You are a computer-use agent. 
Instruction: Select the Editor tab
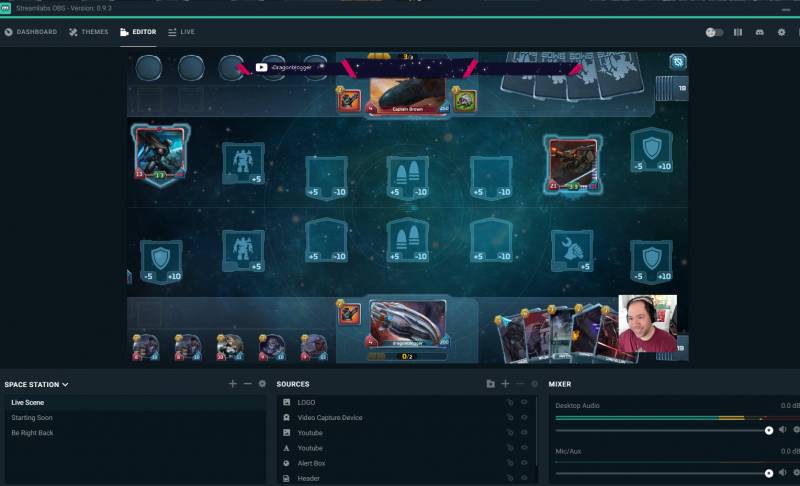pyautogui.click(x=138, y=32)
